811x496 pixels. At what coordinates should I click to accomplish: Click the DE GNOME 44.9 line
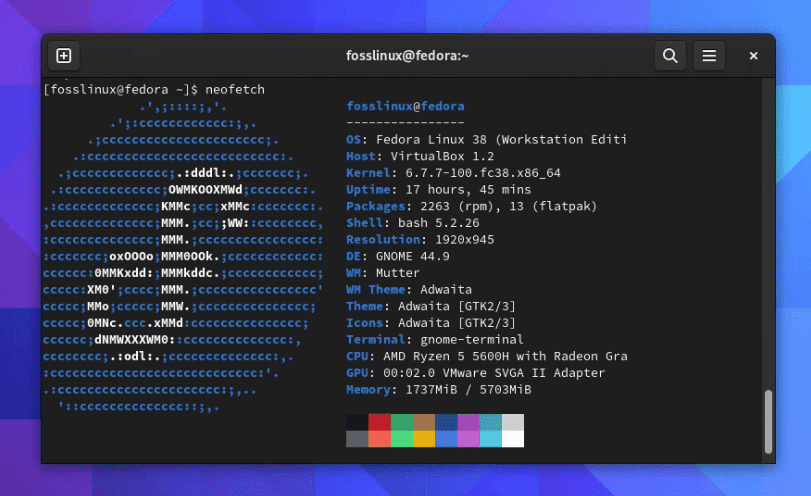coord(398,256)
